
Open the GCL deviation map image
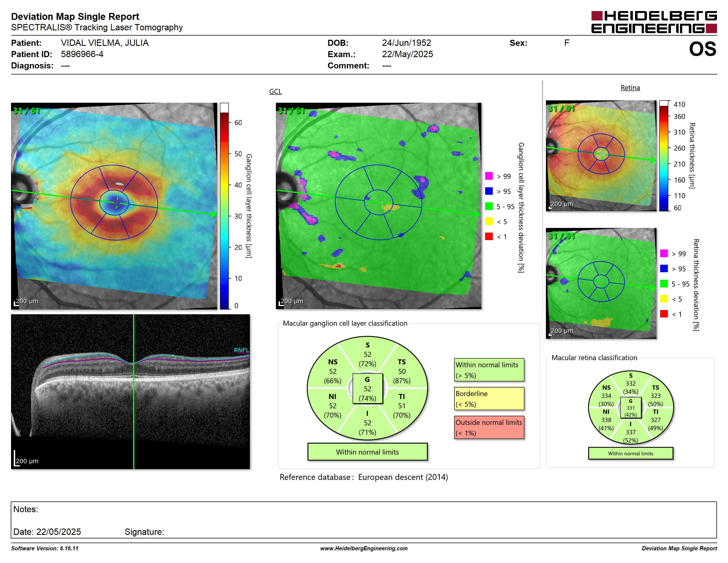[x=379, y=206]
